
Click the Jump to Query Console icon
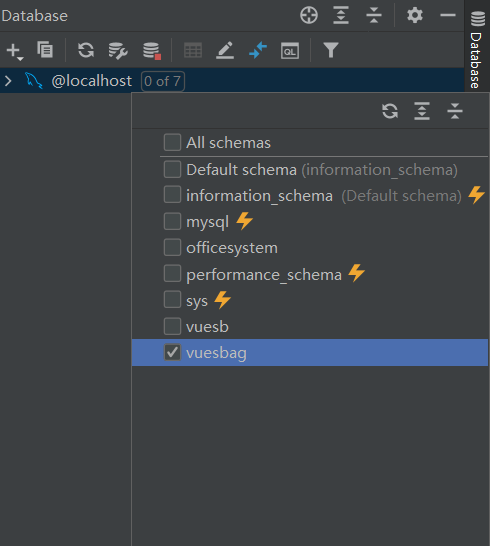click(x=290, y=51)
